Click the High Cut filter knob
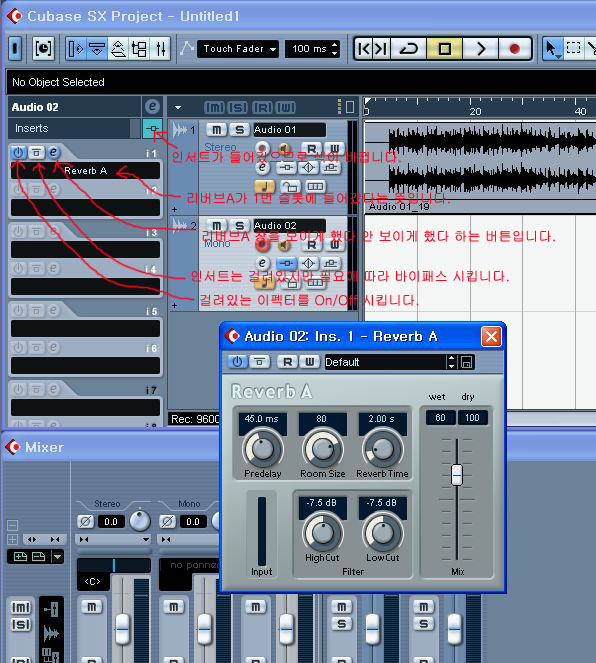596x663 pixels. pos(323,533)
